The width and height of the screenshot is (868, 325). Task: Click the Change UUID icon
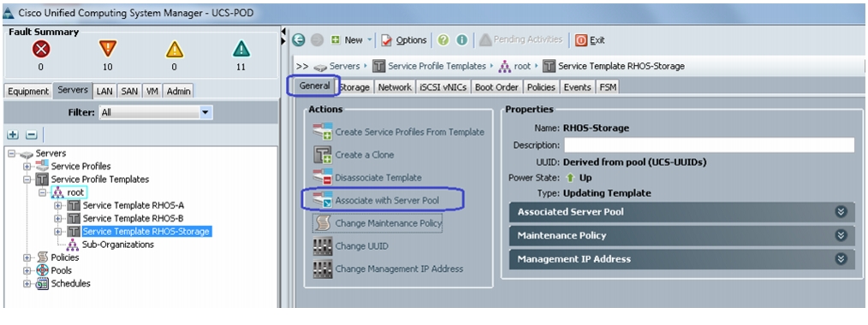click(323, 246)
